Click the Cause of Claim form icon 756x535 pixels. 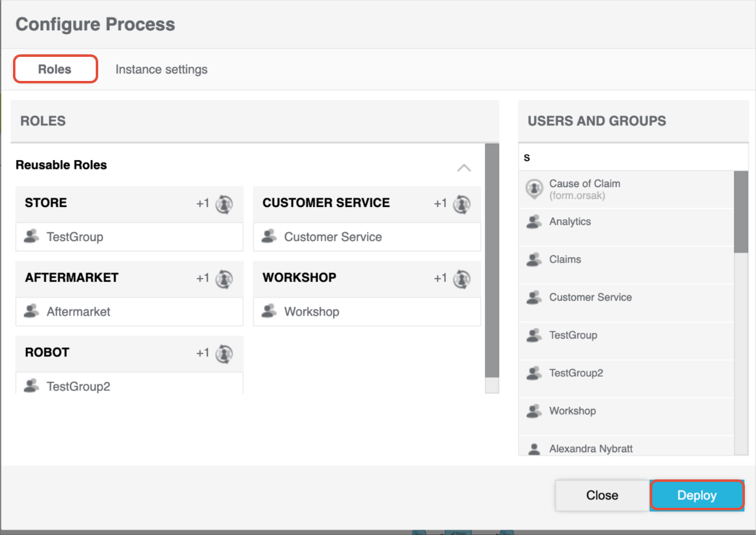(x=534, y=189)
